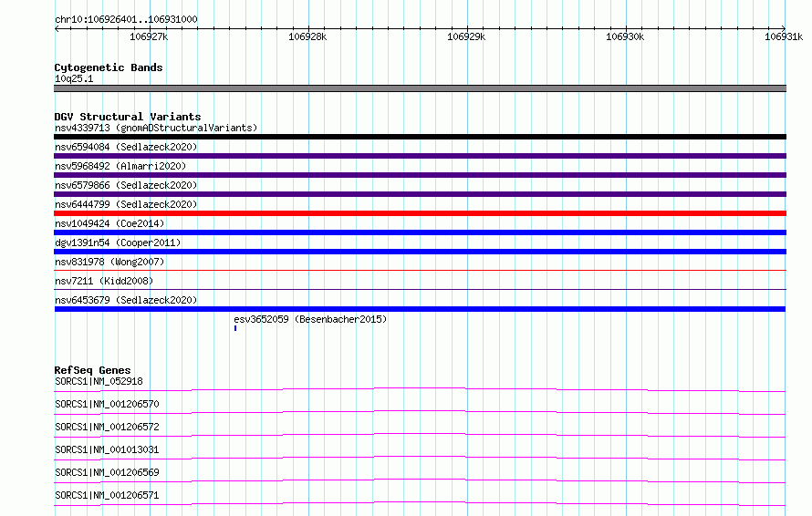Screen dimensions: 812x516
Task: Click the magenta SORCS1|NM_001206572 intron line
Action: [420, 435]
